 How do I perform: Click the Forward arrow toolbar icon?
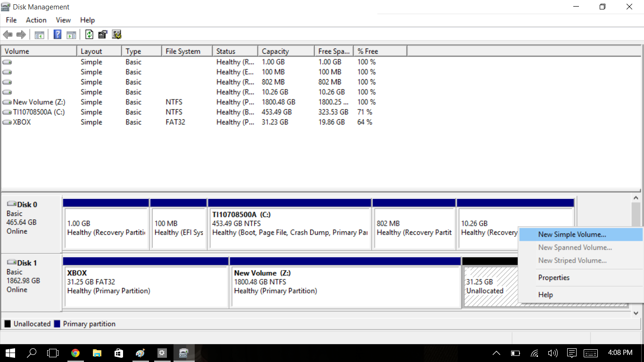[x=21, y=34]
